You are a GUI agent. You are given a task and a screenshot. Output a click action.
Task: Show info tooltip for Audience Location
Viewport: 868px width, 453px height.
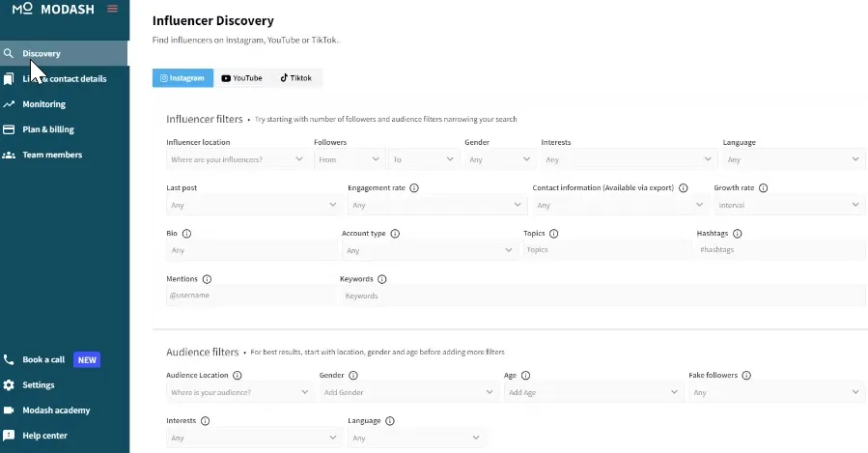click(238, 376)
